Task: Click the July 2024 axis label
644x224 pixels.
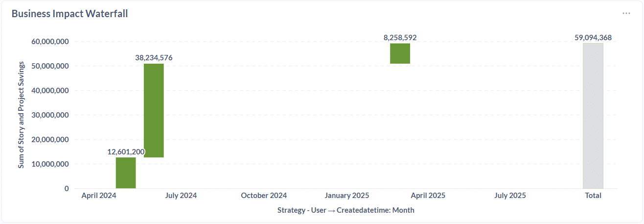Action: point(181,196)
